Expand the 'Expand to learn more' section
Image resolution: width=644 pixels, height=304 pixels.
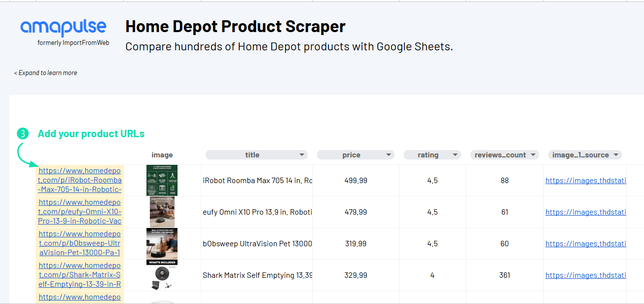(45, 73)
